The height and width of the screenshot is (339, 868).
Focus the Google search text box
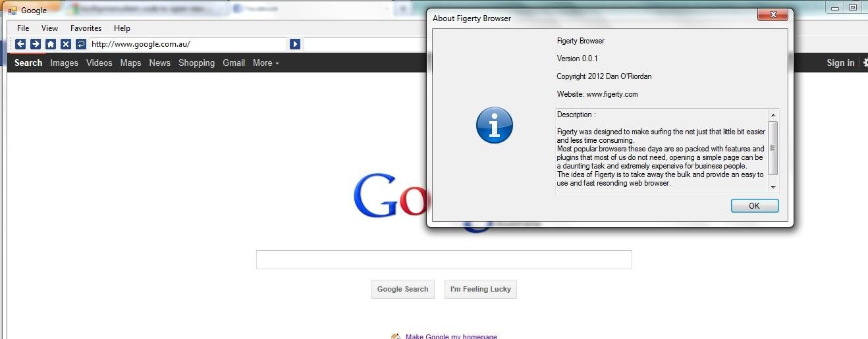(x=444, y=259)
